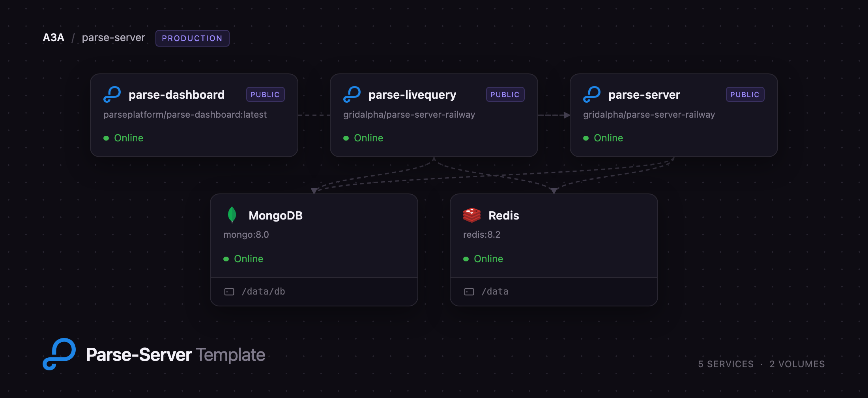Click the Online status of MongoDB

(243, 259)
